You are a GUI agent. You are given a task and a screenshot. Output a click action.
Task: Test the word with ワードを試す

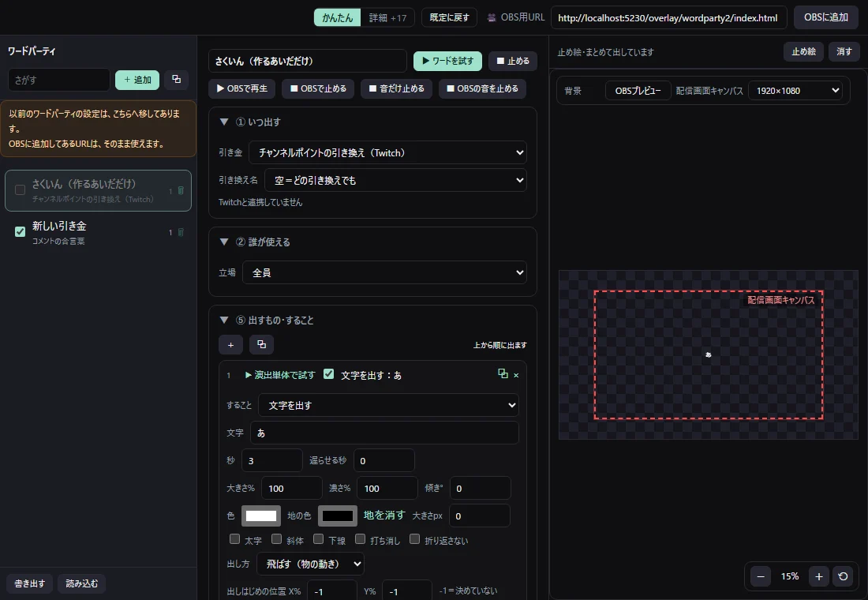448,61
